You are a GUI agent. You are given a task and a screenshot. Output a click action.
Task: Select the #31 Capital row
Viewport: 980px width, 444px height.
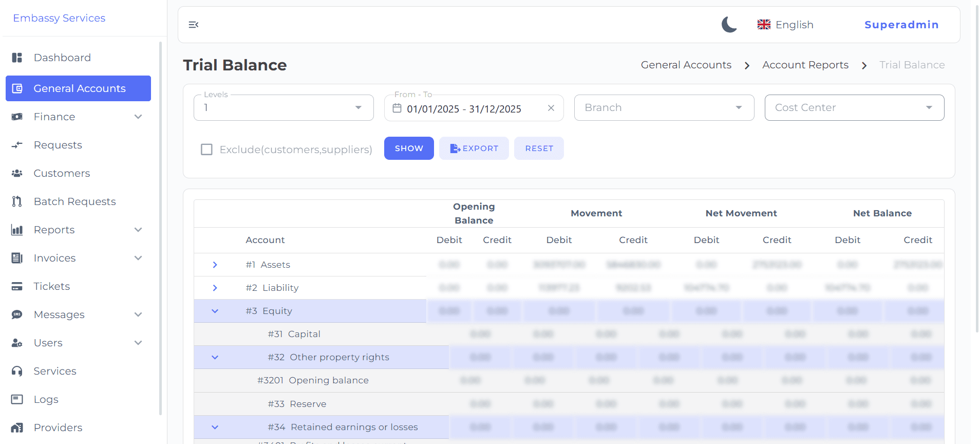click(x=569, y=334)
